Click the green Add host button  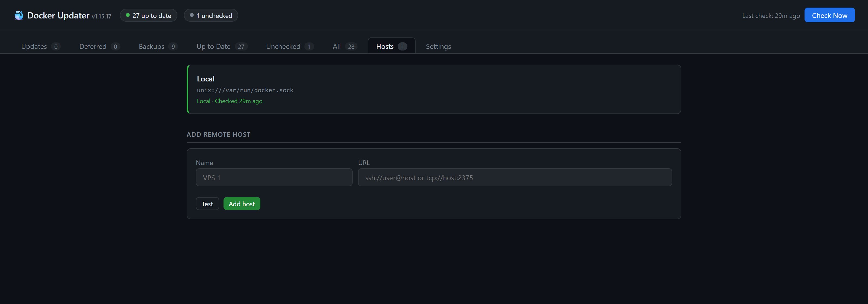(x=242, y=204)
